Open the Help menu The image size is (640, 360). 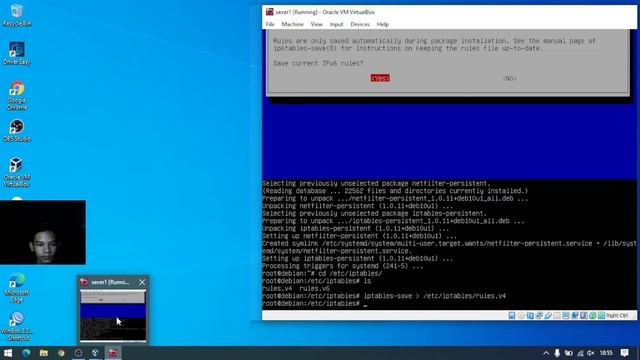click(382, 24)
